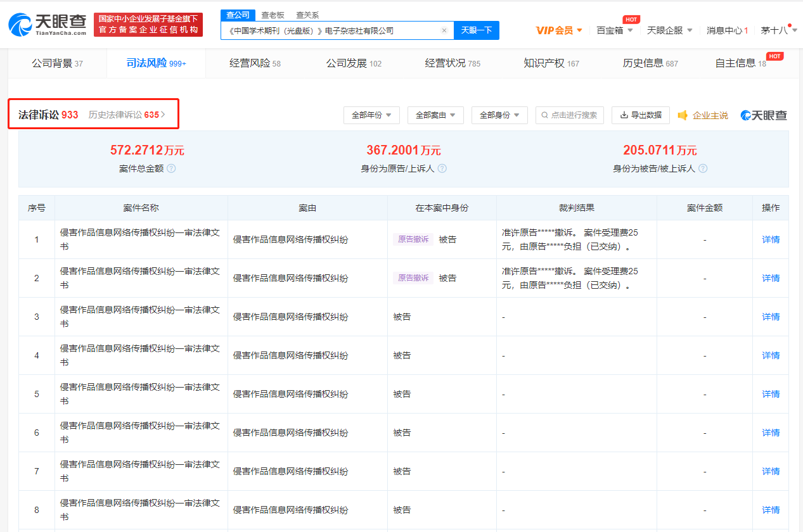This screenshot has height=532, width=803.
Task: Select the 查老板 search mode tab
Action: [273, 15]
